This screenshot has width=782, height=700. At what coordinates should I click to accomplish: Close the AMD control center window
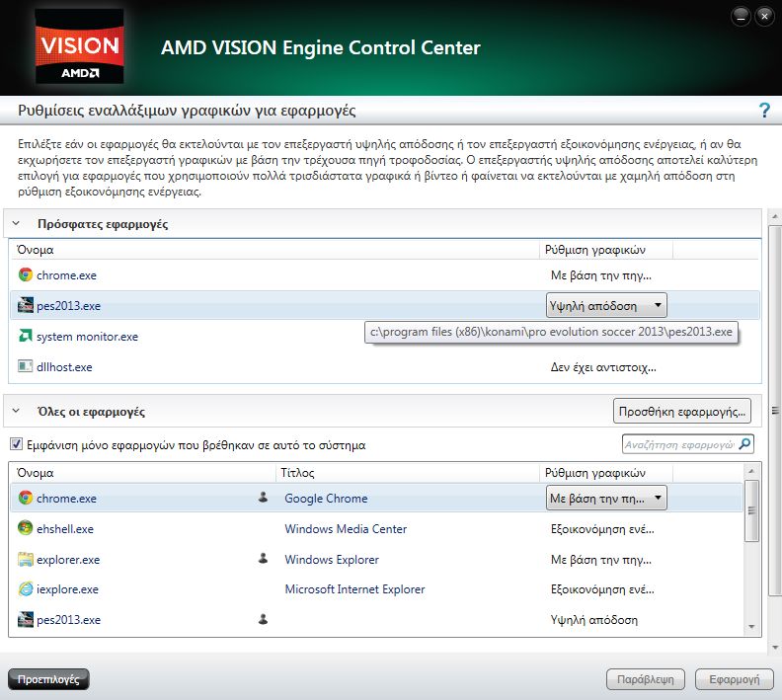point(764,17)
